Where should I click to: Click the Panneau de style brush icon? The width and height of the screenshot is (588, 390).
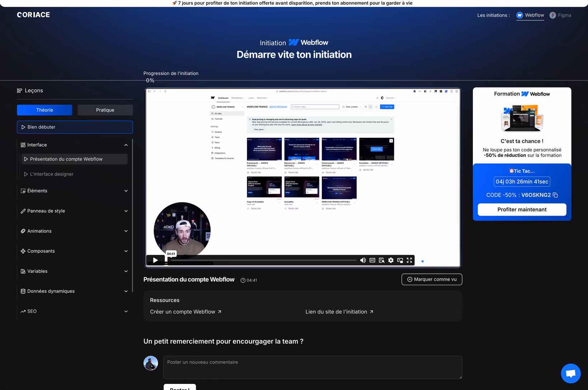point(23,211)
